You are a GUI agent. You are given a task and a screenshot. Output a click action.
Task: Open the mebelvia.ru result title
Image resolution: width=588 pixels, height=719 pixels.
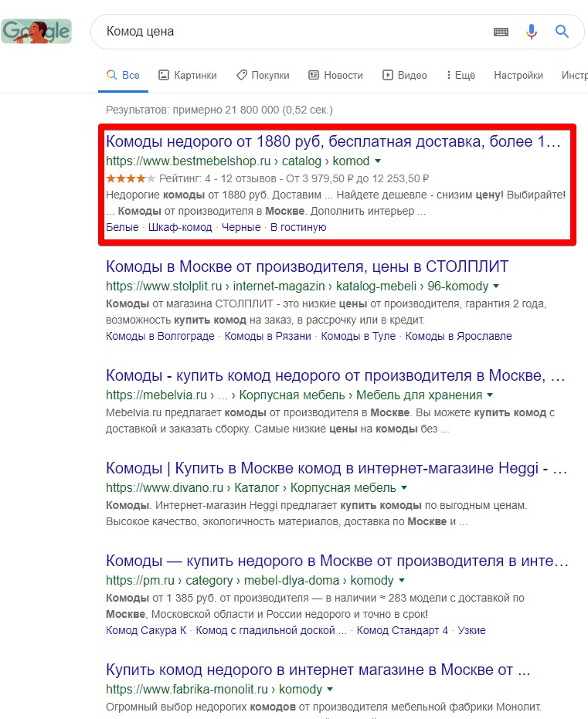(335, 375)
